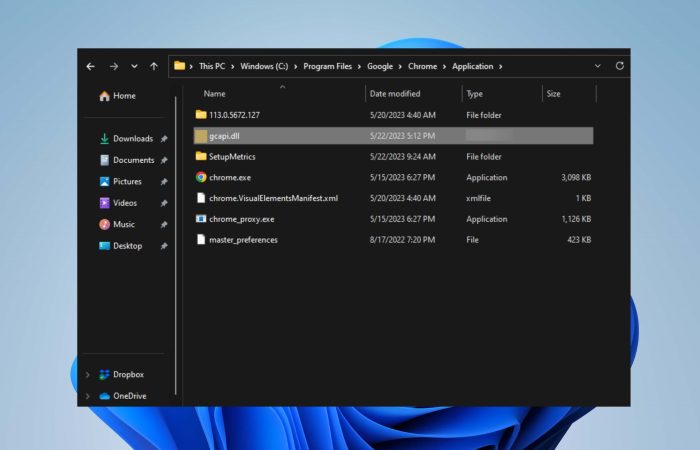Click the folder icon in address bar

point(179,66)
